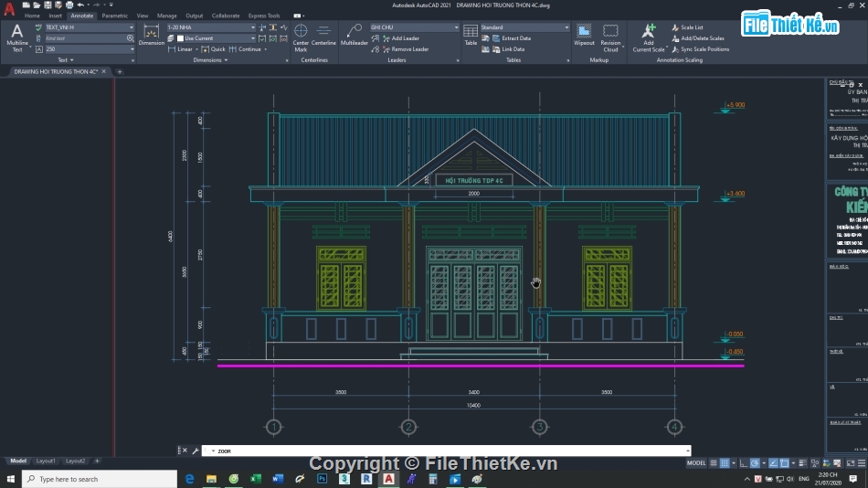Click the Windows Start button
868x488 pixels.
(x=11, y=479)
